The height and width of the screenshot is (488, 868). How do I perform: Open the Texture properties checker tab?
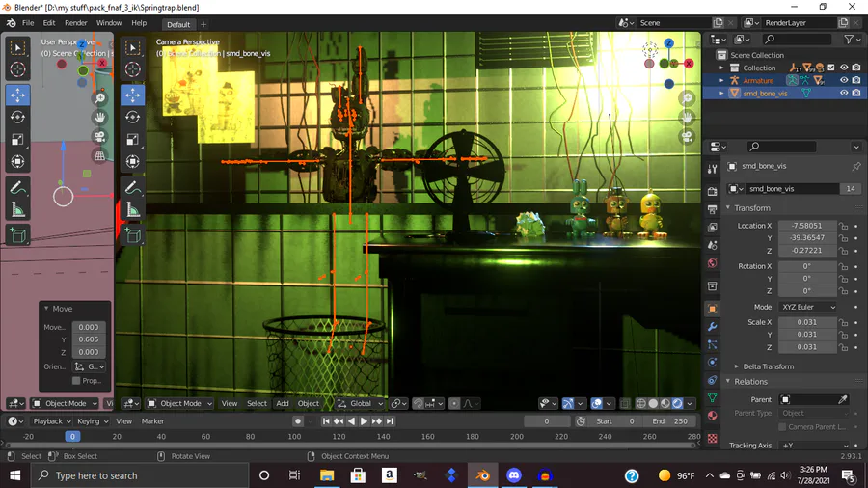[x=713, y=439]
